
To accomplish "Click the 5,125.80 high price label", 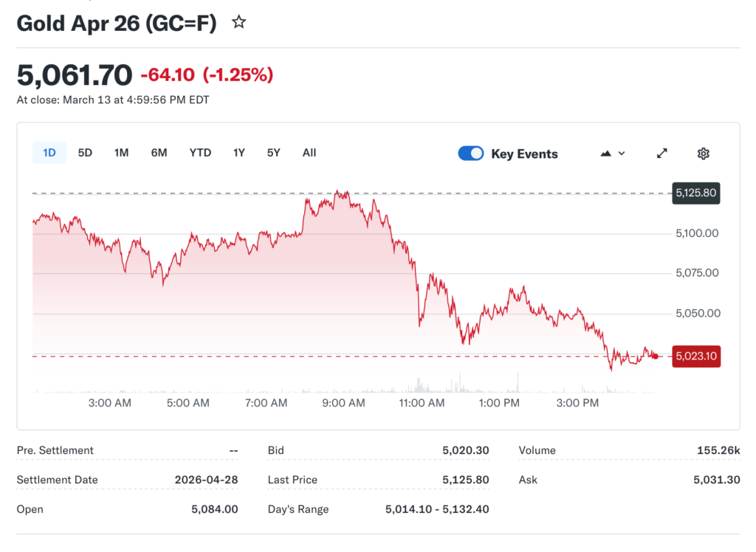I will click(x=695, y=193).
